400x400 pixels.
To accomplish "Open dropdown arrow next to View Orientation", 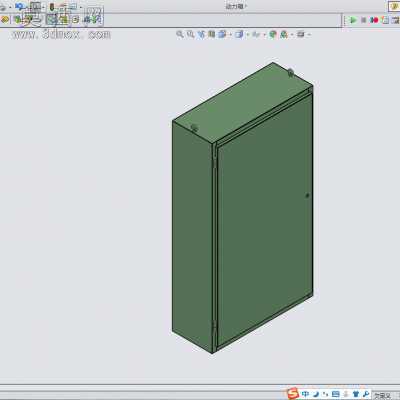I will [231, 34].
